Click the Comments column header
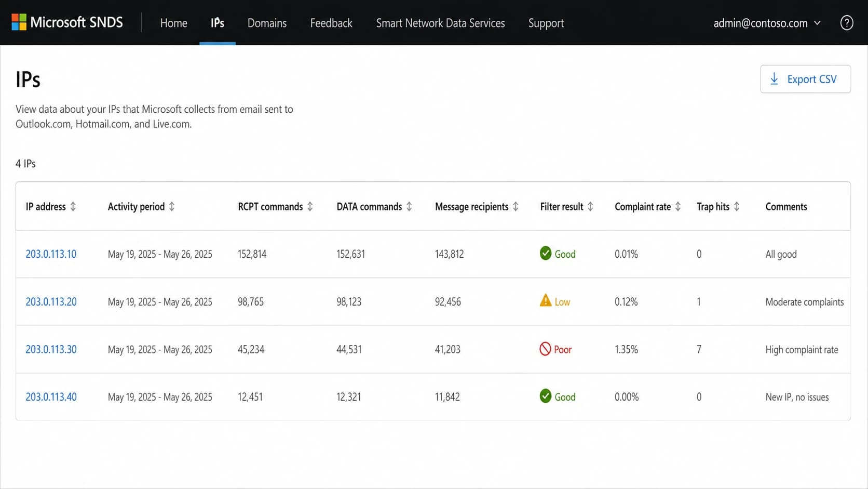 786,206
